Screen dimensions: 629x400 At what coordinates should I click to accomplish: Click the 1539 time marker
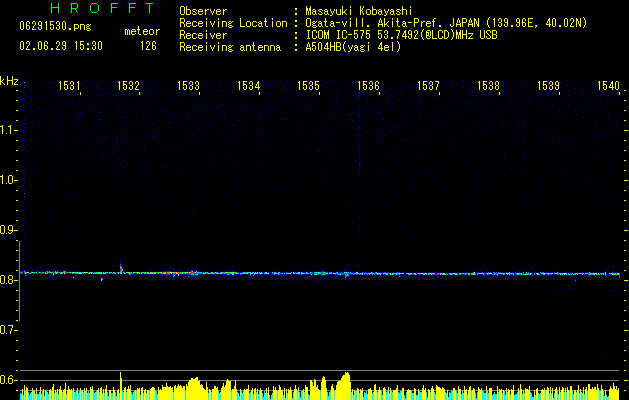click(548, 86)
